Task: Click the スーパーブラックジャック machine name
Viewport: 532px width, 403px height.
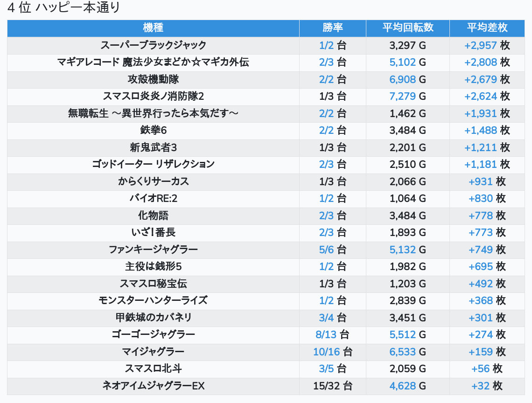Action: pyautogui.click(x=153, y=45)
